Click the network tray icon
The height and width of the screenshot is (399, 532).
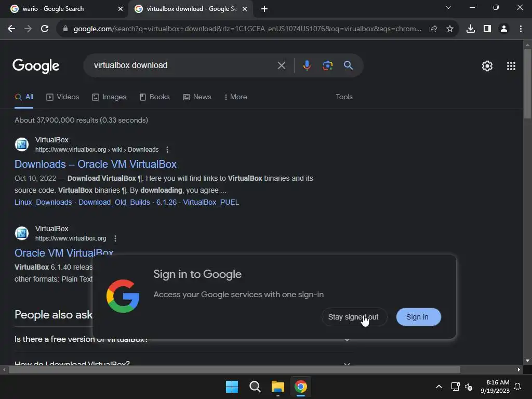click(x=455, y=387)
